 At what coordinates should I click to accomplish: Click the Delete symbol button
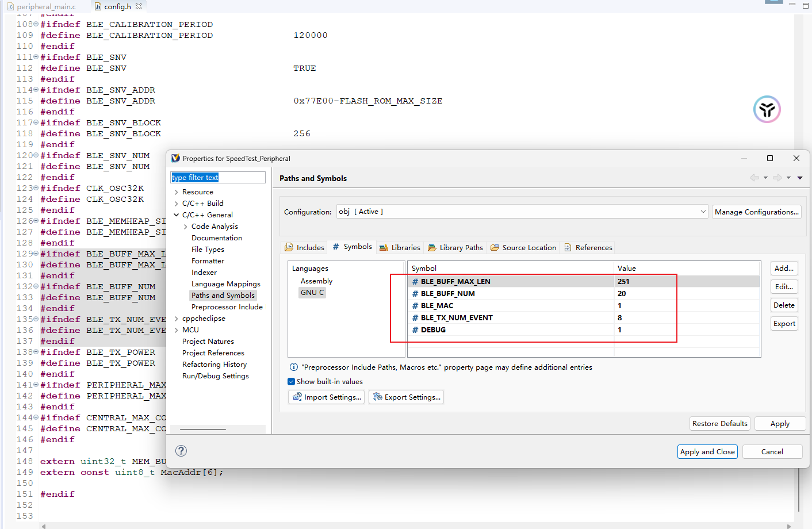point(784,305)
